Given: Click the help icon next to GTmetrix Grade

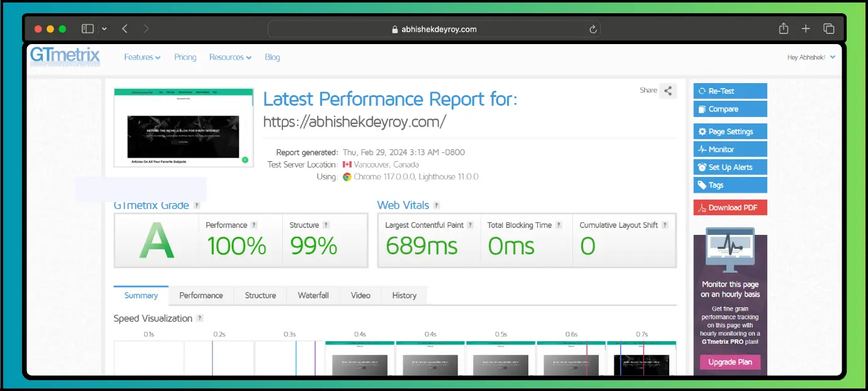Looking at the screenshot, I should 197,205.
